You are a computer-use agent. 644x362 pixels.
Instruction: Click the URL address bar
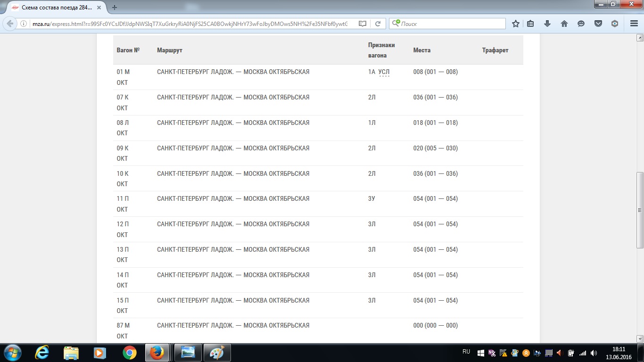189,24
